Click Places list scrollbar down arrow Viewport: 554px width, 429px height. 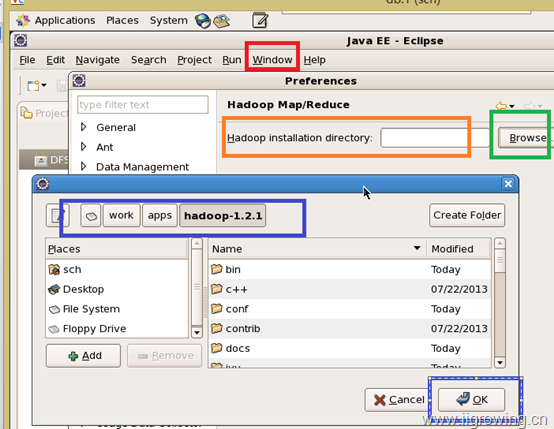(197, 333)
